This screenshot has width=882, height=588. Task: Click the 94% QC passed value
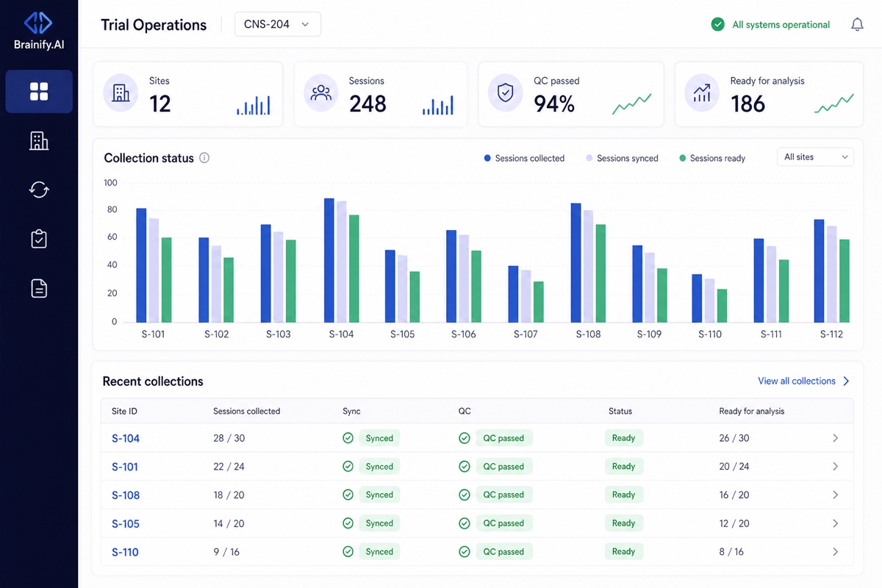[x=554, y=104]
